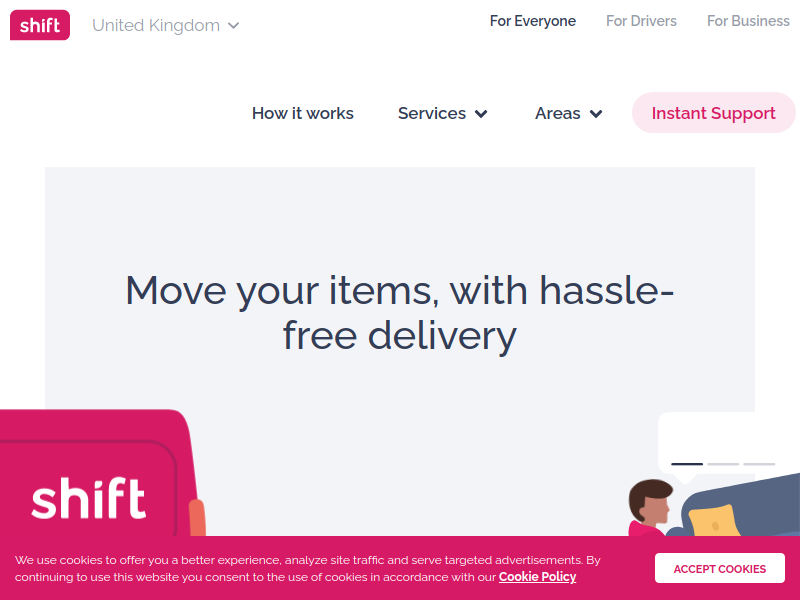Click the Services dropdown arrow icon

tap(481, 114)
